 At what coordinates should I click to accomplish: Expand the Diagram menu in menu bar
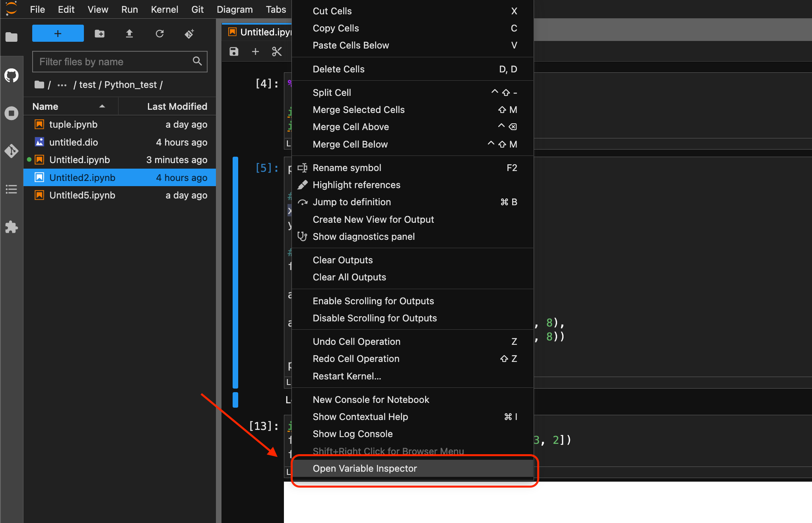pos(235,8)
